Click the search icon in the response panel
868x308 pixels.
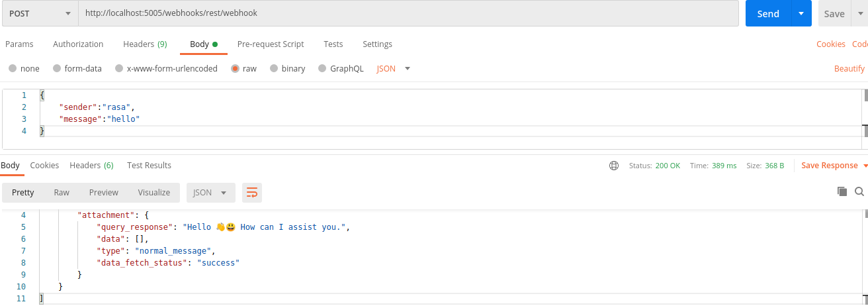859,191
